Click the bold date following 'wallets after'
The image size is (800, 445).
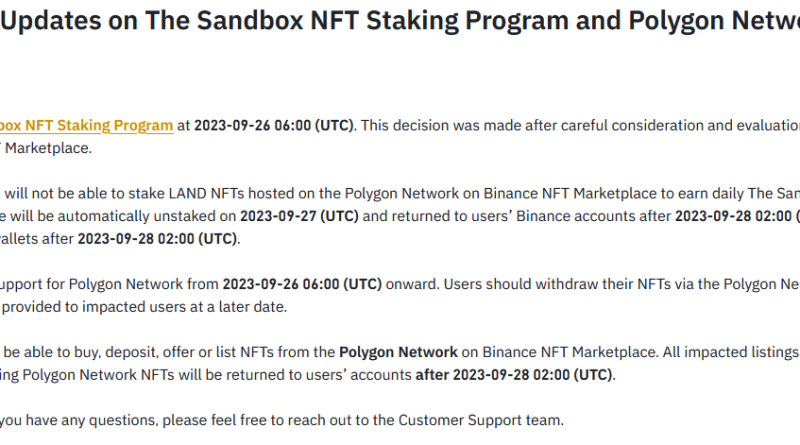(157, 239)
